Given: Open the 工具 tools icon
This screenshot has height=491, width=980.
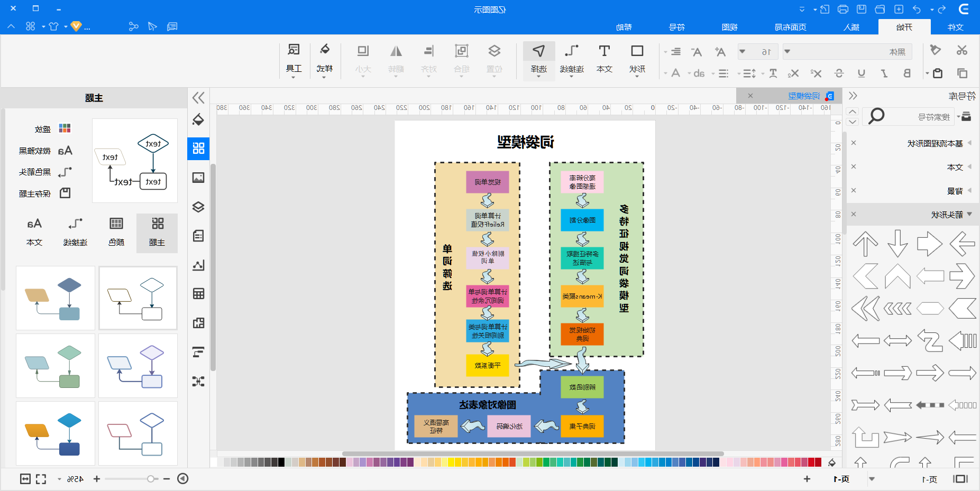Looking at the screenshot, I should (x=294, y=60).
